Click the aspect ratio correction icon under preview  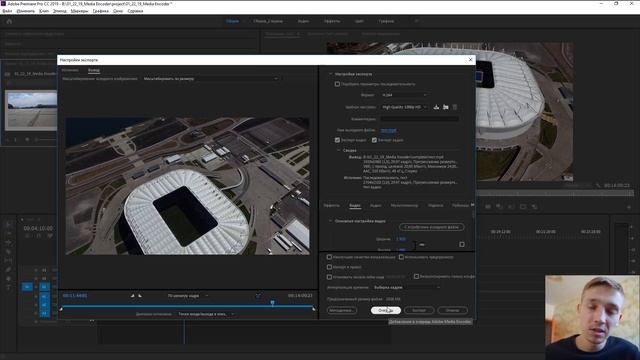tap(258, 296)
